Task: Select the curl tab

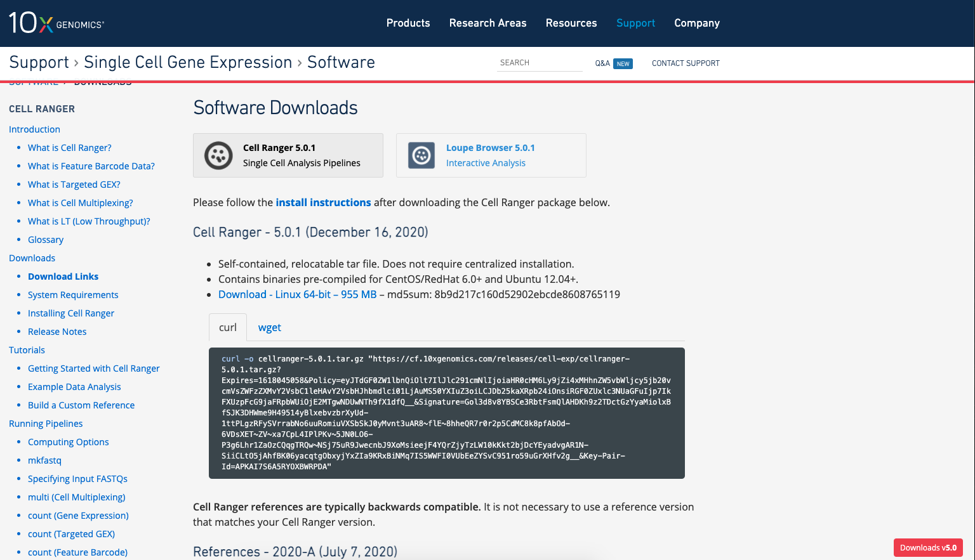Action: (x=228, y=327)
